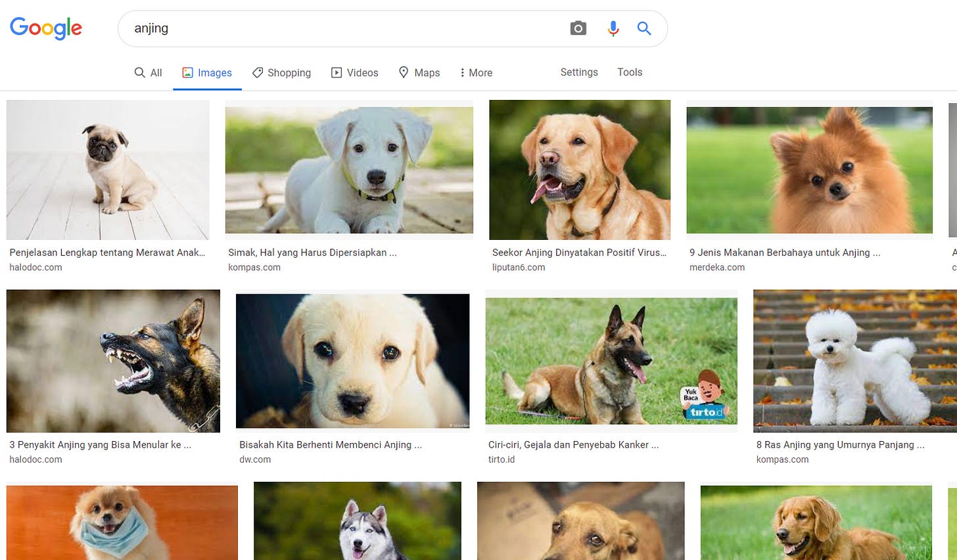Screen dimensions: 957x560
Task: Open 'Simak, Hal yang Harus Dipersiapkan' link
Action: 312,252
